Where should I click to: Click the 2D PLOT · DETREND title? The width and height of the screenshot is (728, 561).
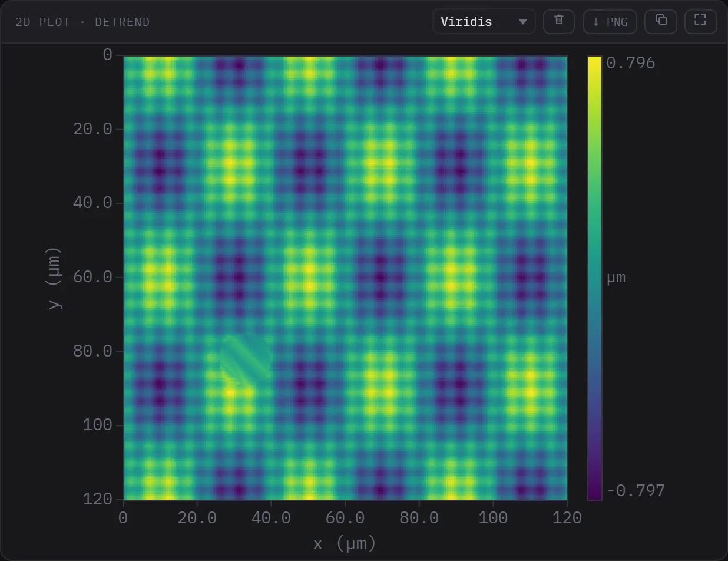pos(82,22)
